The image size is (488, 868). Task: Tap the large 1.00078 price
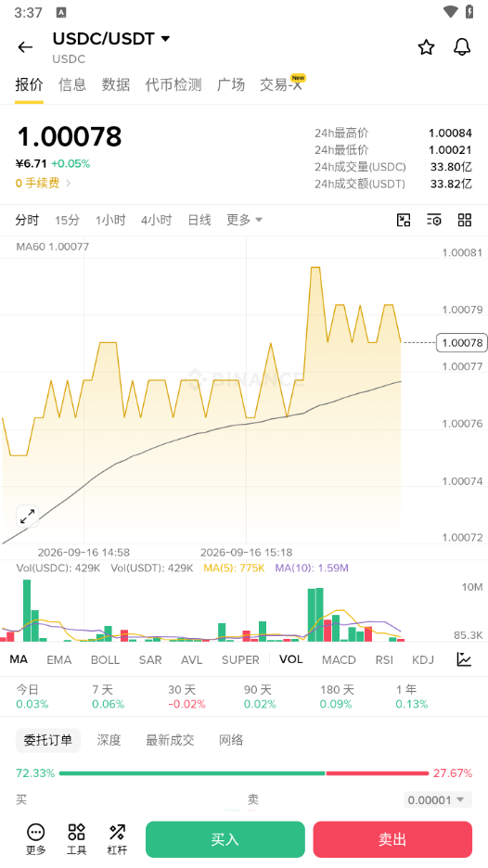70,136
